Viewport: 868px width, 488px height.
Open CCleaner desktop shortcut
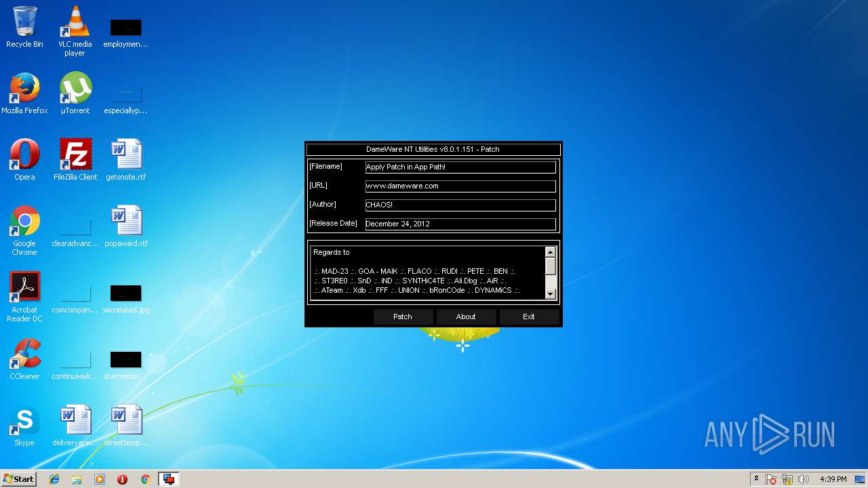24,359
